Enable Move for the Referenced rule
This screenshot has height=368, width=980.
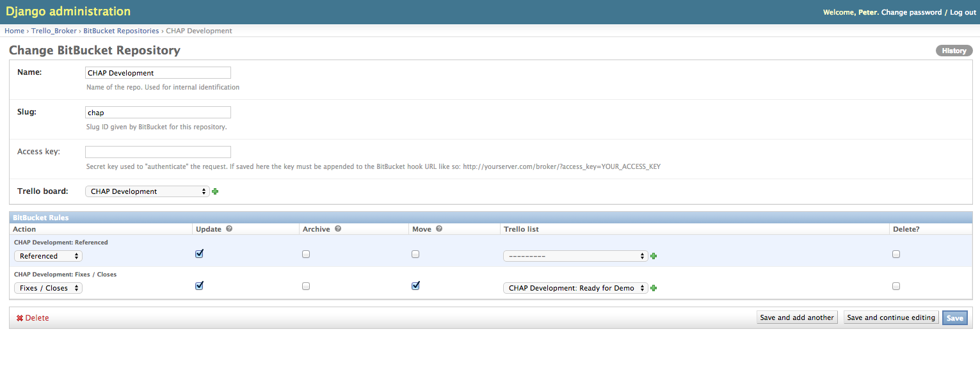tap(415, 254)
